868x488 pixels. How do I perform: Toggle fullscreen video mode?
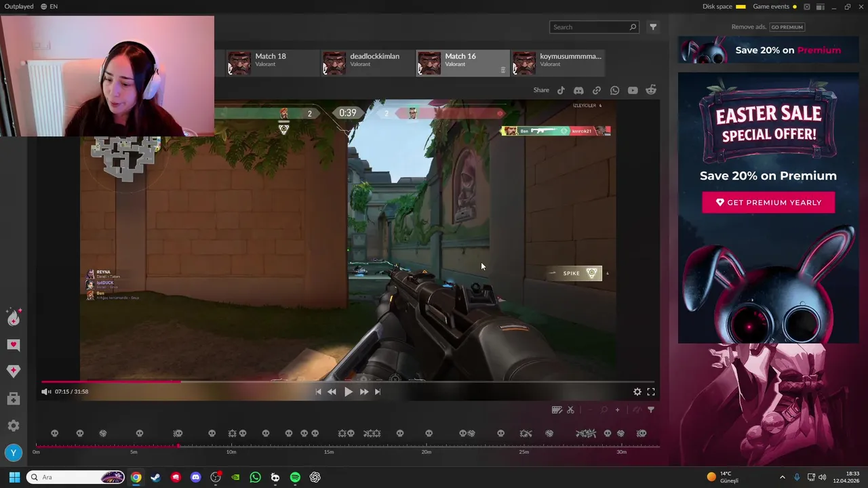[651, 392]
